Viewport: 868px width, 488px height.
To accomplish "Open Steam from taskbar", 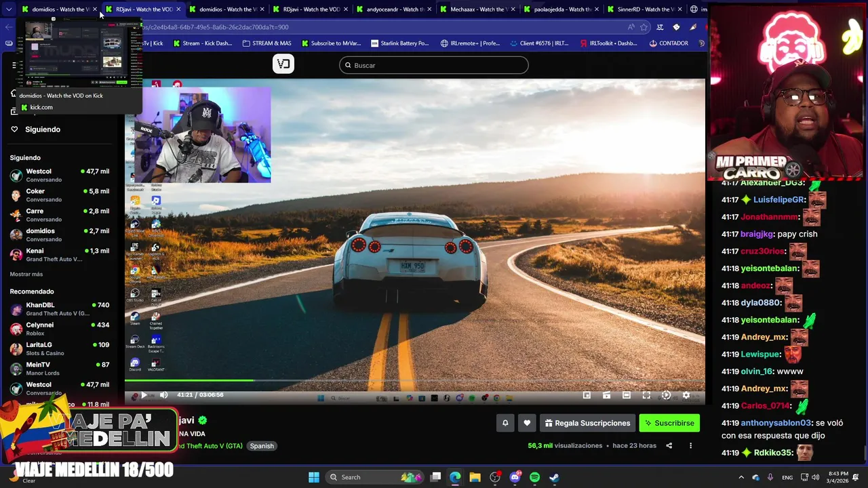I will (x=554, y=477).
